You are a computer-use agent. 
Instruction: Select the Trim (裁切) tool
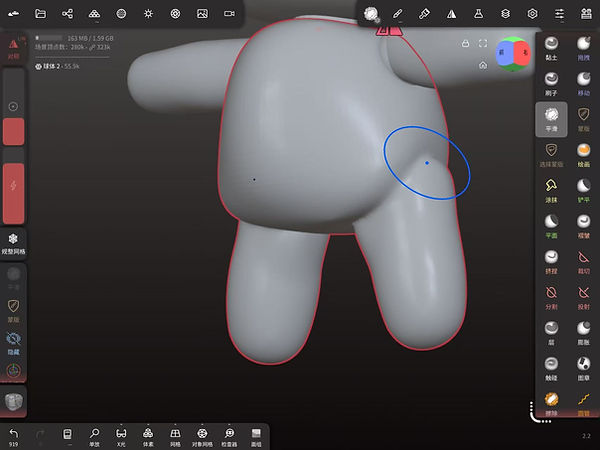583,262
